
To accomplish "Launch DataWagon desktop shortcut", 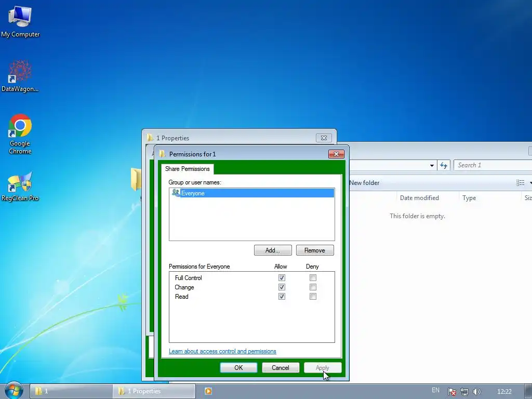I will tap(20, 76).
